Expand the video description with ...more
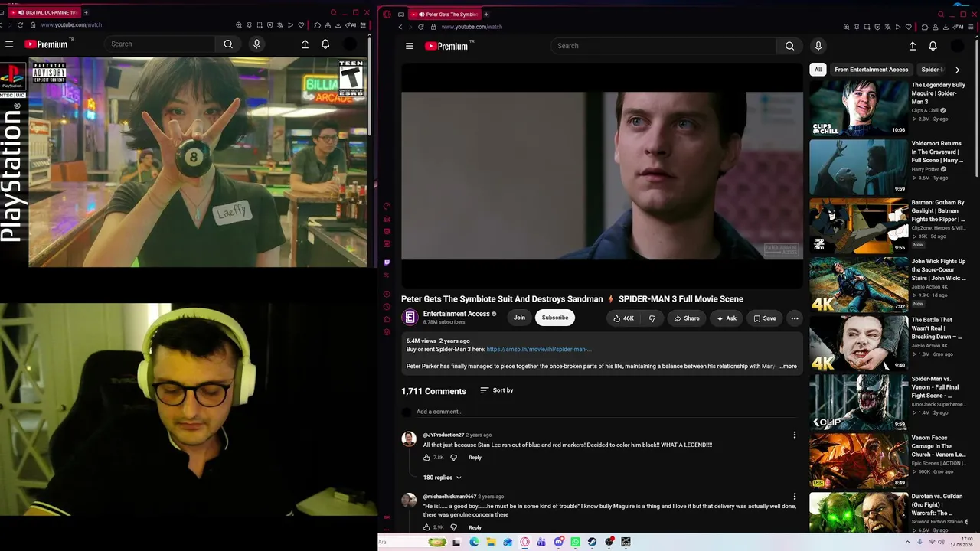This screenshot has height=551, width=980. coord(788,367)
